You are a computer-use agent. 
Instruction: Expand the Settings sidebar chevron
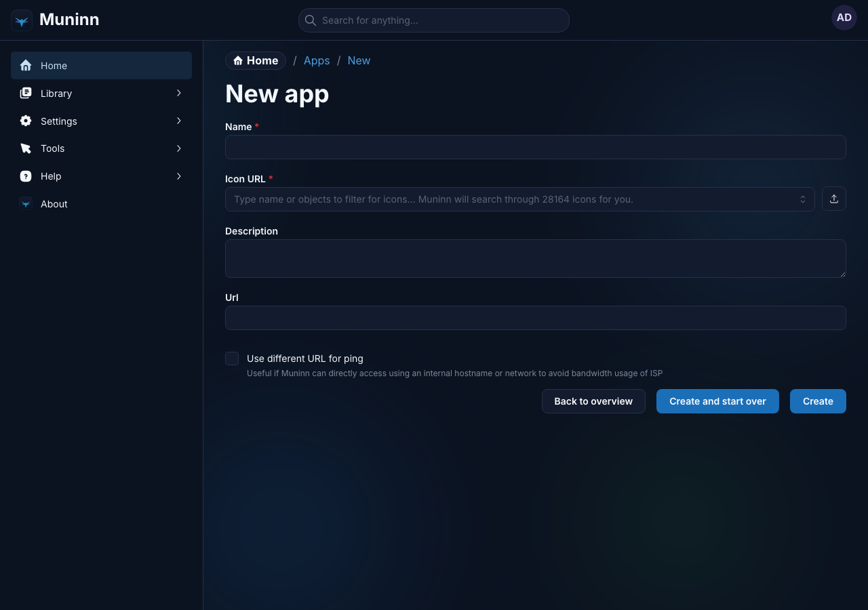179,121
